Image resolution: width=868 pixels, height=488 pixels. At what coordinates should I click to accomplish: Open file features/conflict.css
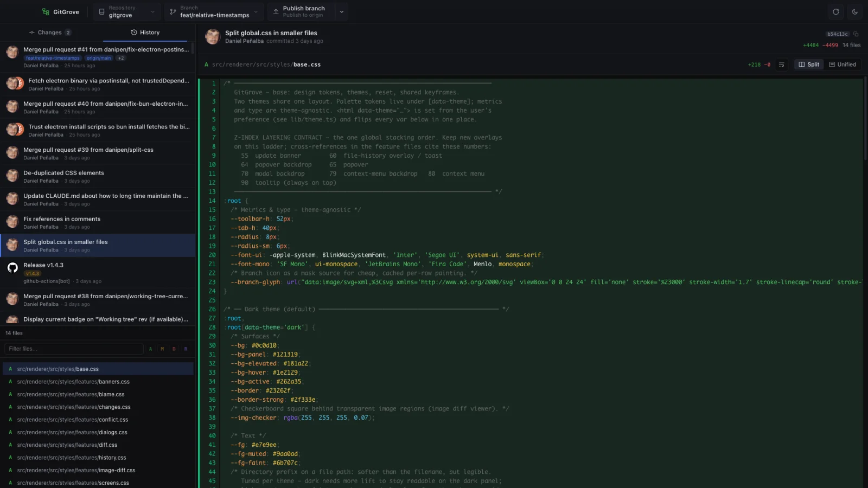[98, 420]
